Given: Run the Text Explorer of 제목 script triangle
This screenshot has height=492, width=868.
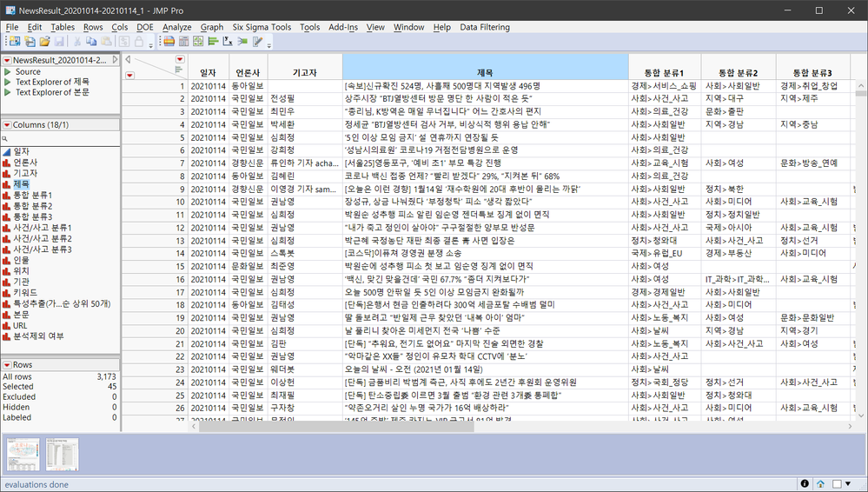Looking at the screenshot, I should click(7, 82).
